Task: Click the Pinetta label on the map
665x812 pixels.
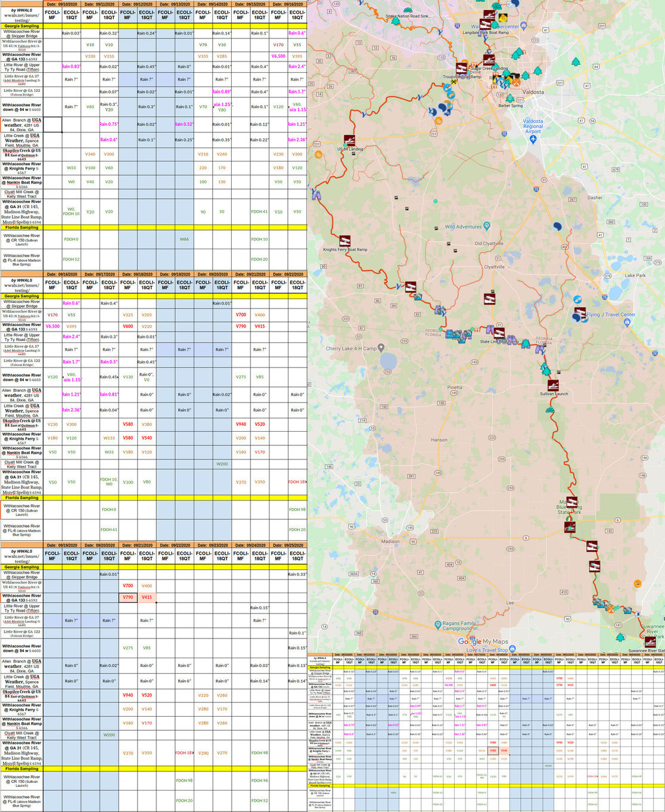Action: click(x=454, y=388)
